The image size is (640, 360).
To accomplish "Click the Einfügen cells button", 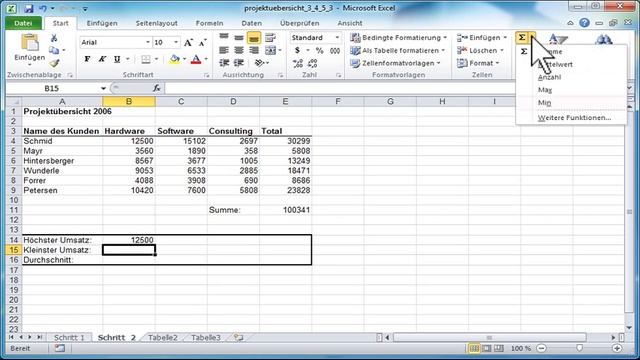I will [x=481, y=38].
